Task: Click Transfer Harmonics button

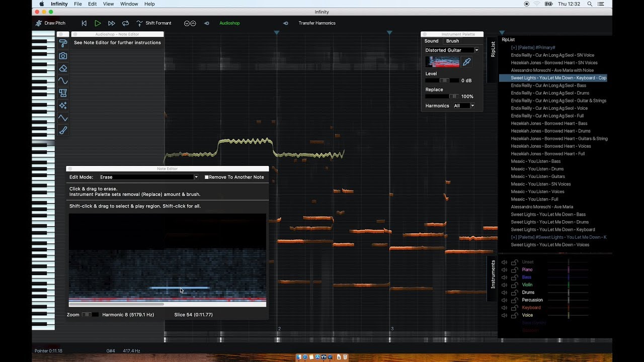Action: (x=317, y=23)
